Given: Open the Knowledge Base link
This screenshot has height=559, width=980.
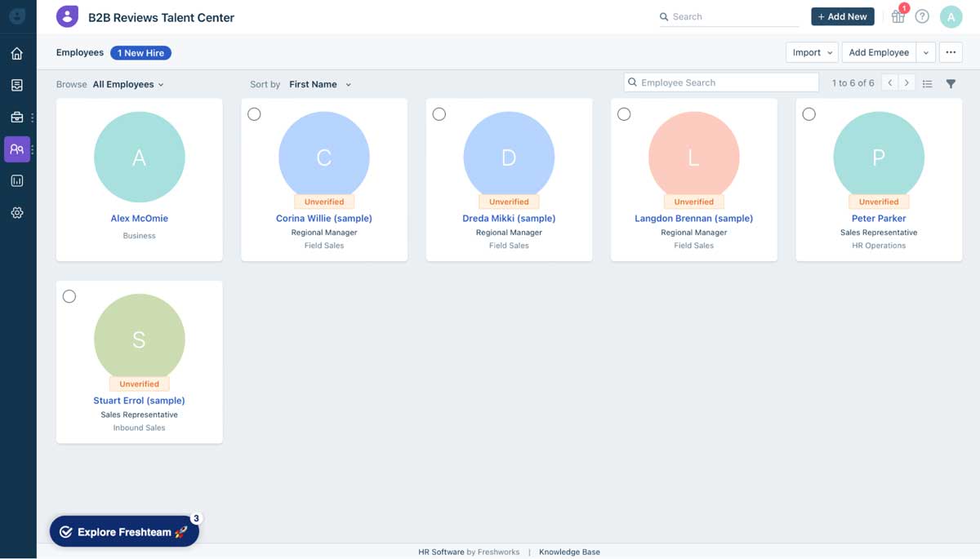Looking at the screenshot, I should (x=569, y=552).
